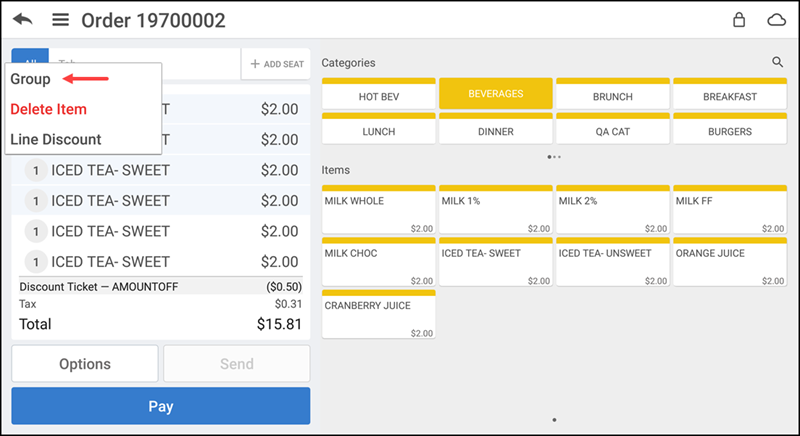Tap the lock icon in header
Screen dimensions: 800x436
click(739, 20)
